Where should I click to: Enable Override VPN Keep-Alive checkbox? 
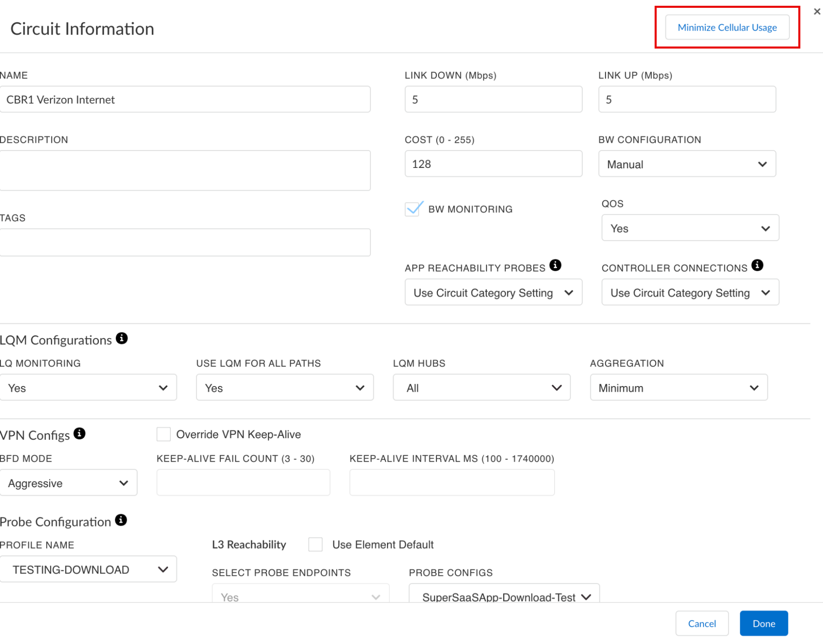click(163, 435)
